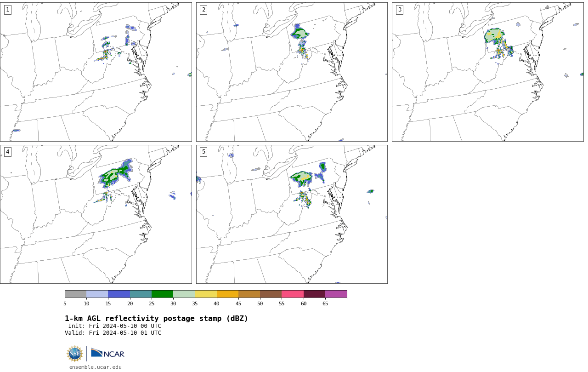Open ensemble member 5 reflectivity map
The width and height of the screenshot is (588, 372).
[292, 214]
